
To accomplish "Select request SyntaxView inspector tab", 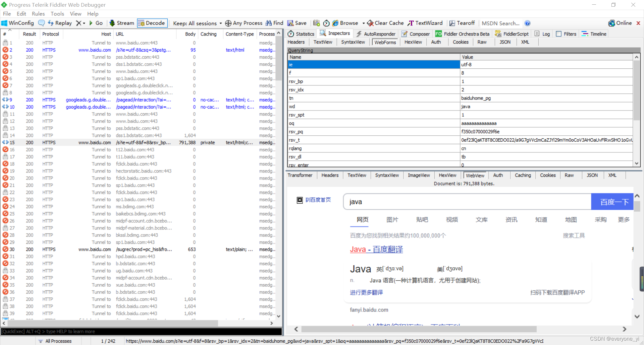I will coord(353,42).
